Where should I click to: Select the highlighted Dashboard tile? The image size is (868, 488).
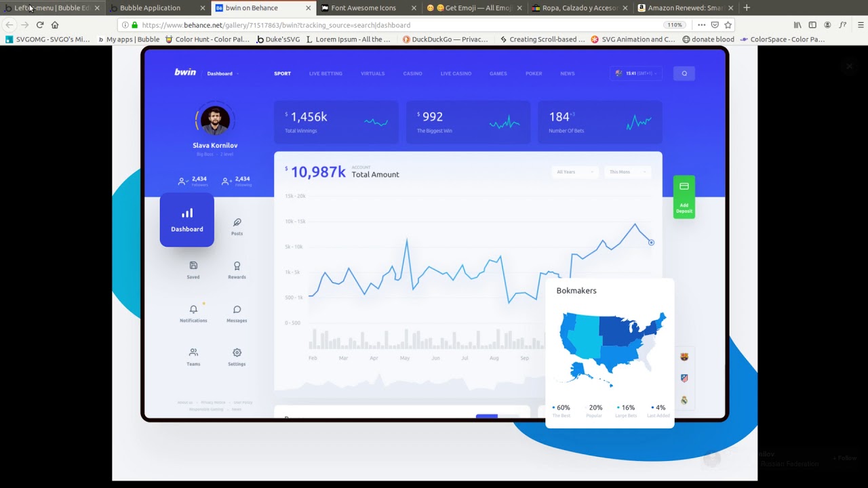click(x=187, y=220)
